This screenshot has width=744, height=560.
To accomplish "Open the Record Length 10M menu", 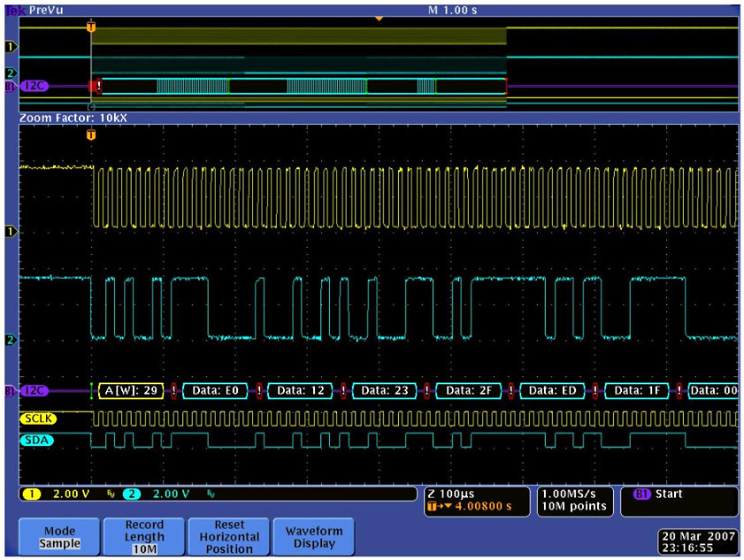I will click(144, 537).
